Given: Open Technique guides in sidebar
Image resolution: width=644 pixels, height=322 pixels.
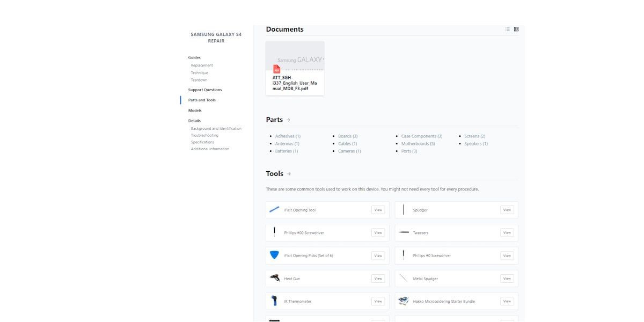Looking at the screenshot, I should click(200, 73).
